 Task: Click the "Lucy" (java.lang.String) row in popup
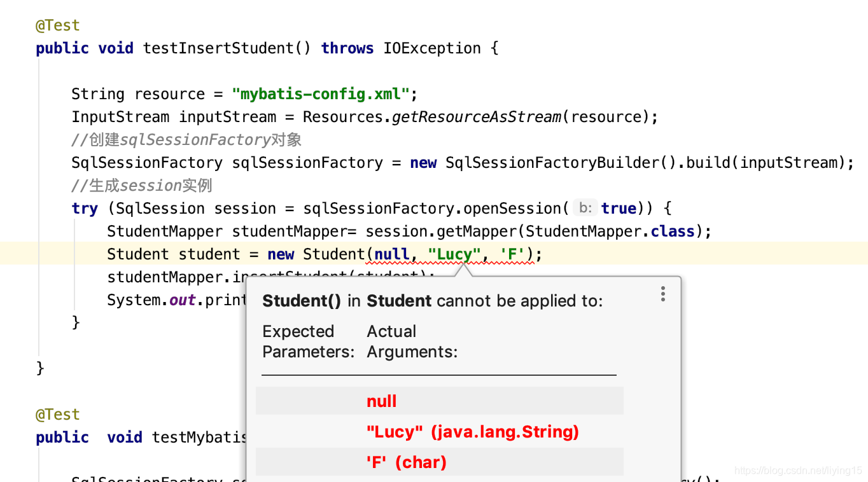(x=440, y=432)
